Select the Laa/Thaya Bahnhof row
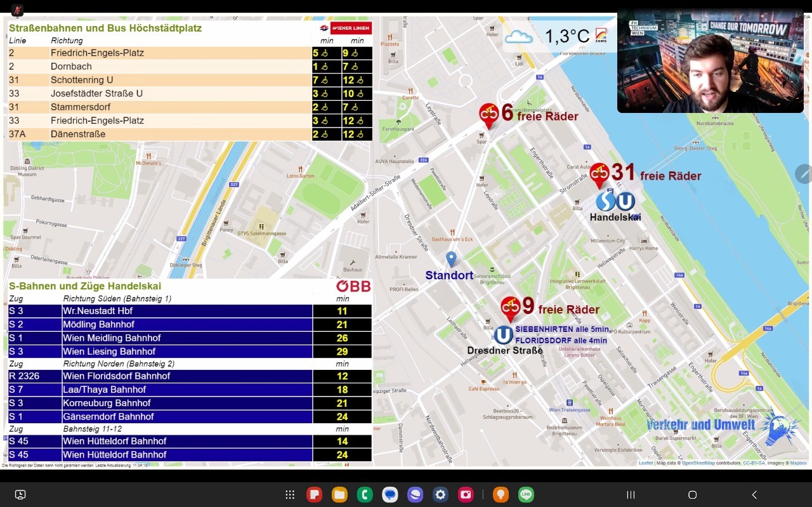812x507 pixels. coord(190,390)
